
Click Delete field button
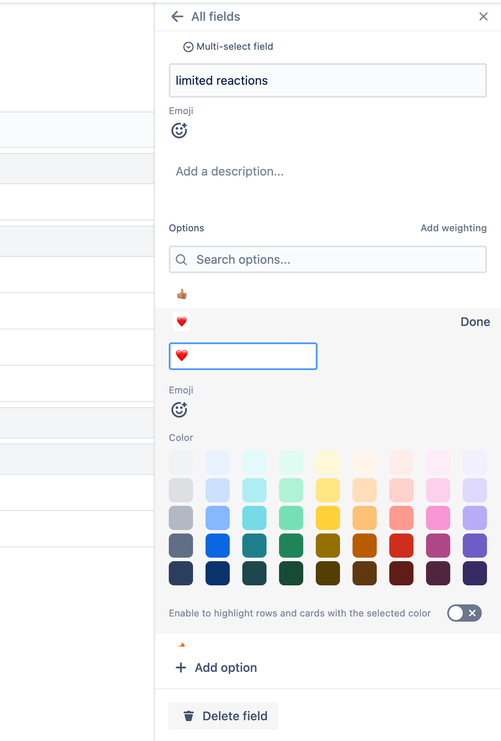point(223,716)
